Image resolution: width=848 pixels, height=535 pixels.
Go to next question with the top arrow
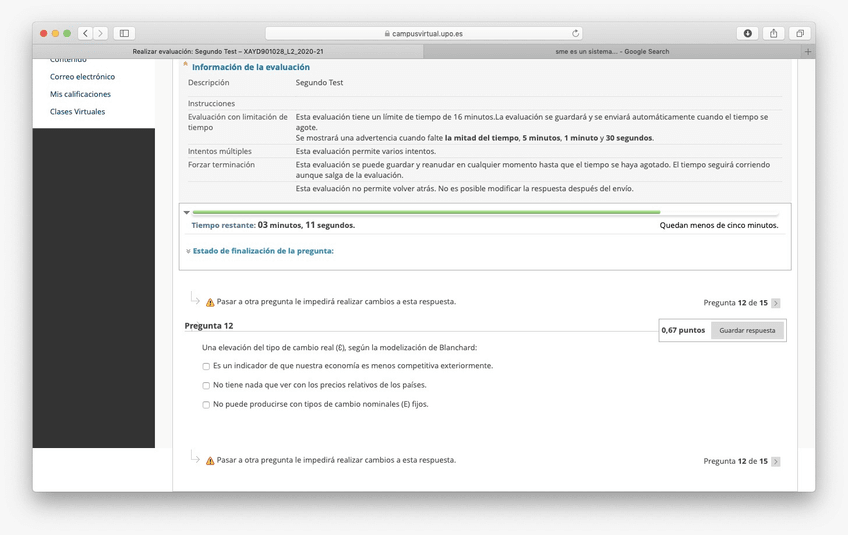tap(776, 303)
